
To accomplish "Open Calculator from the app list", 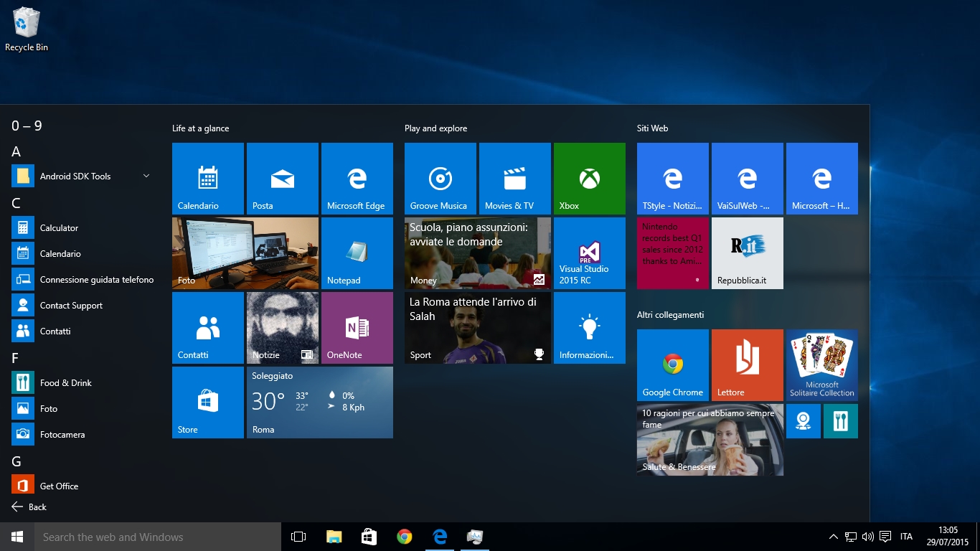I will (x=57, y=227).
